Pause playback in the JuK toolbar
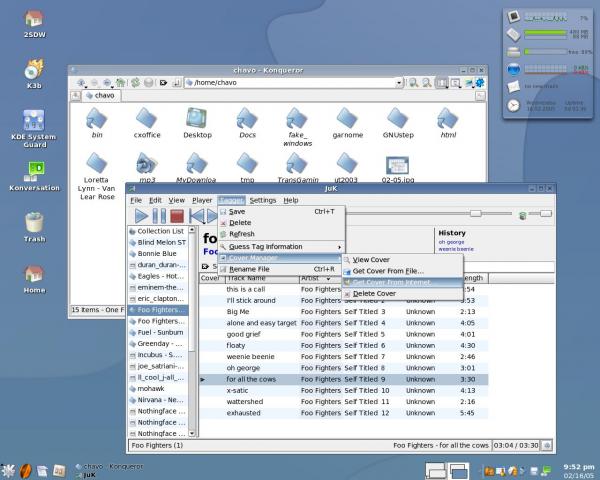Screen dimensions: 600x480 click(x=159, y=216)
